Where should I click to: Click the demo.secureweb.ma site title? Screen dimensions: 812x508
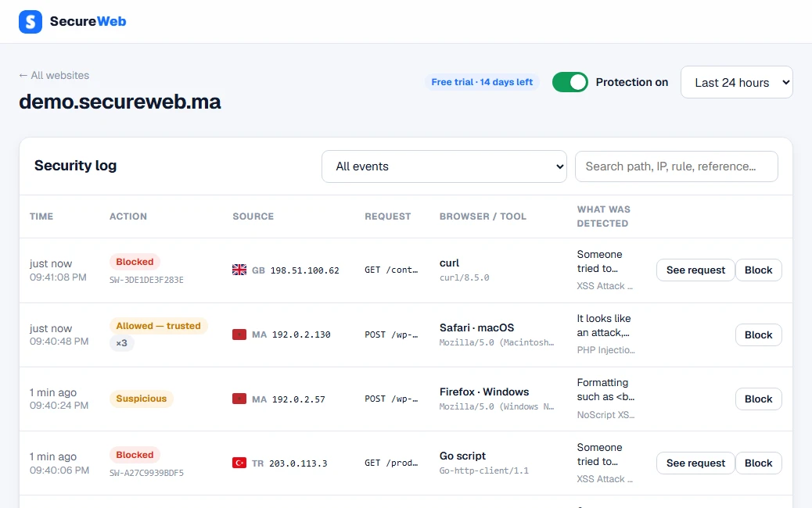[x=120, y=102]
